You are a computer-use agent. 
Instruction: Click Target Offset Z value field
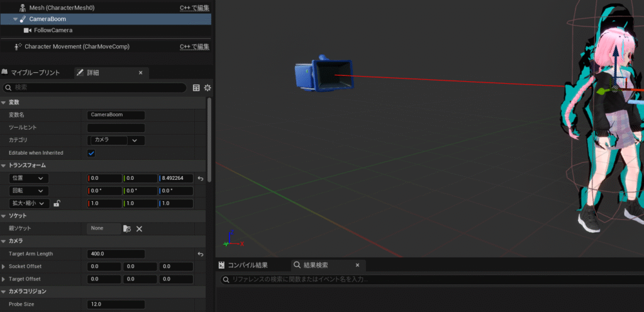(176, 279)
